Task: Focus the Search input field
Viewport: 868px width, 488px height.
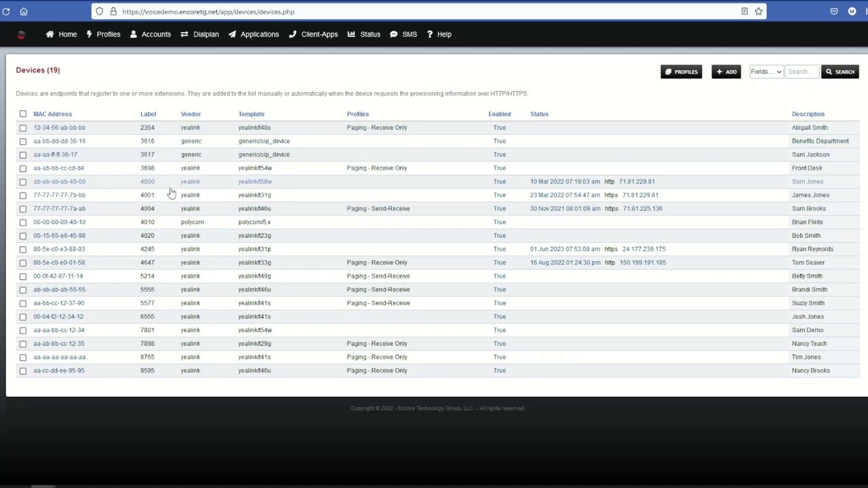Action: pos(802,72)
